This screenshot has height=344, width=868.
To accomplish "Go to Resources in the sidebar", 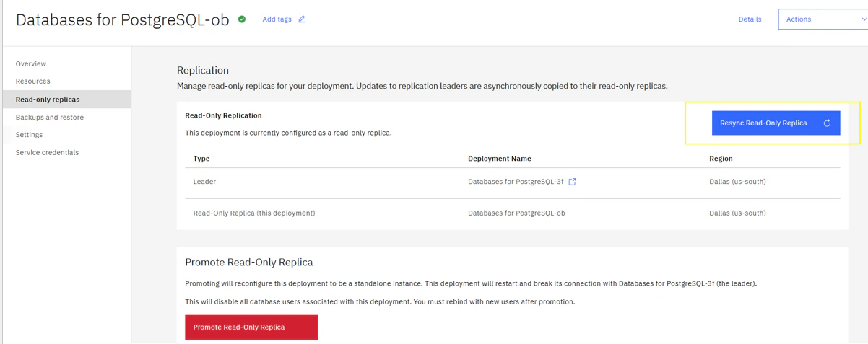I will pyautogui.click(x=33, y=81).
